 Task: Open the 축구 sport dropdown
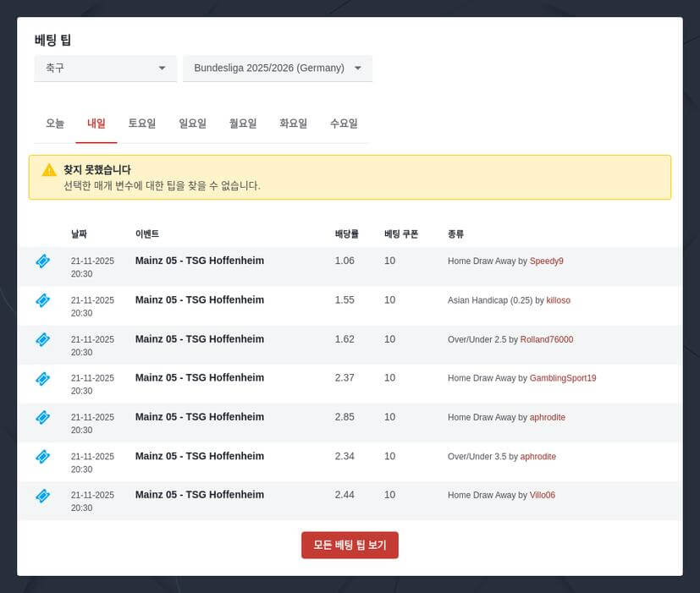pos(105,69)
